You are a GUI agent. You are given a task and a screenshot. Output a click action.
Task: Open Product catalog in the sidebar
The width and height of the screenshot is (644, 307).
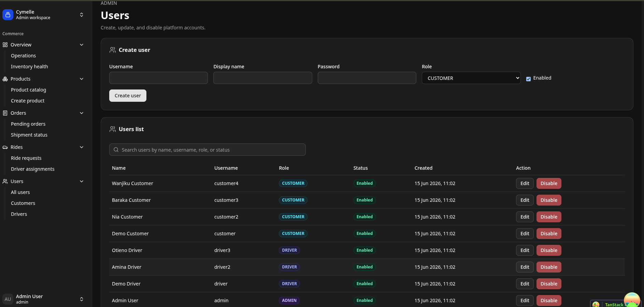pyautogui.click(x=28, y=90)
